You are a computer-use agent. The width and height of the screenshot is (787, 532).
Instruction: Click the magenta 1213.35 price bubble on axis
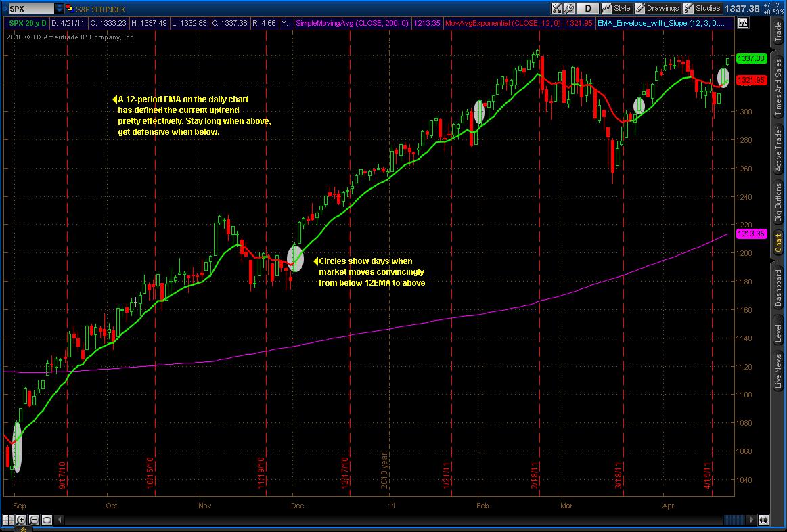pos(750,234)
